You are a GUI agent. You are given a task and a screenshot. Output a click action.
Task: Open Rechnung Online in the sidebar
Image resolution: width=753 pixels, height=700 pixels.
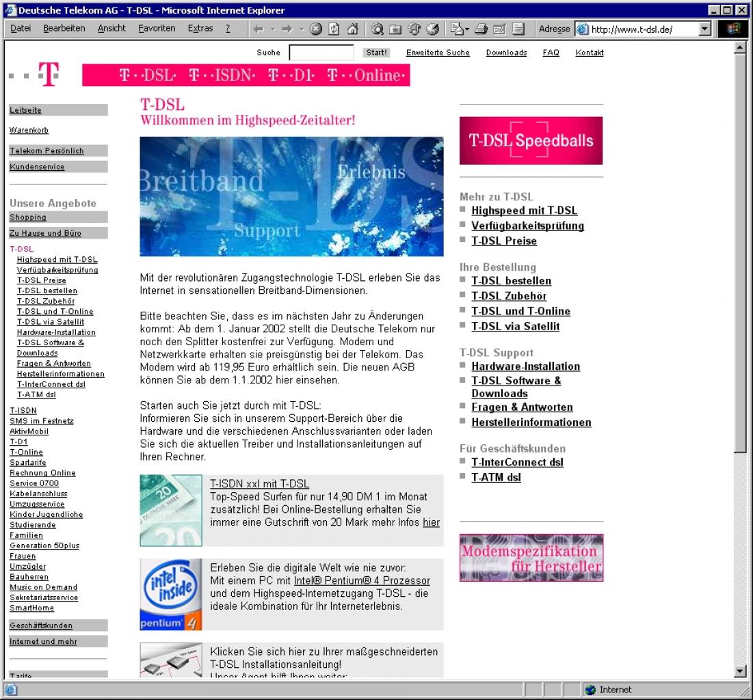click(x=42, y=473)
